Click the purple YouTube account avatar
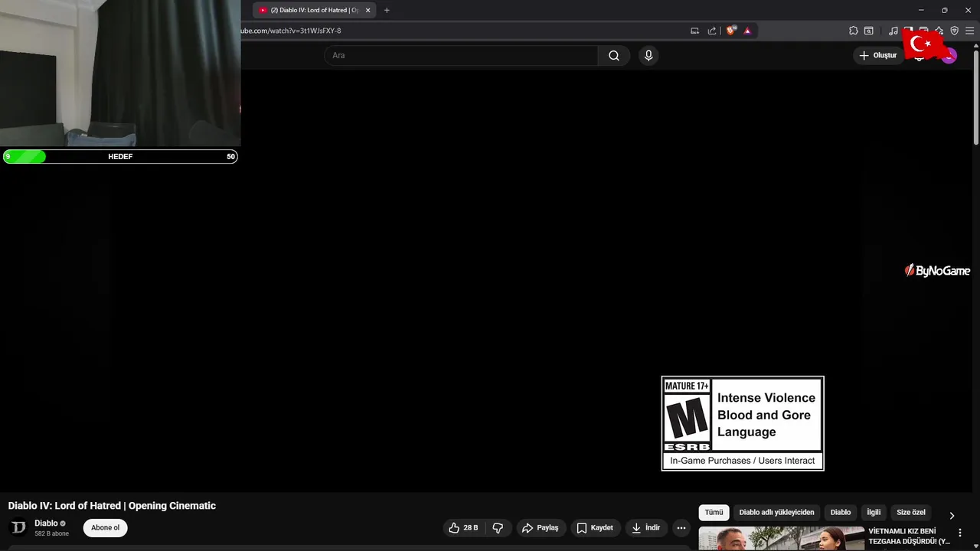The width and height of the screenshot is (980, 551). coord(949,55)
